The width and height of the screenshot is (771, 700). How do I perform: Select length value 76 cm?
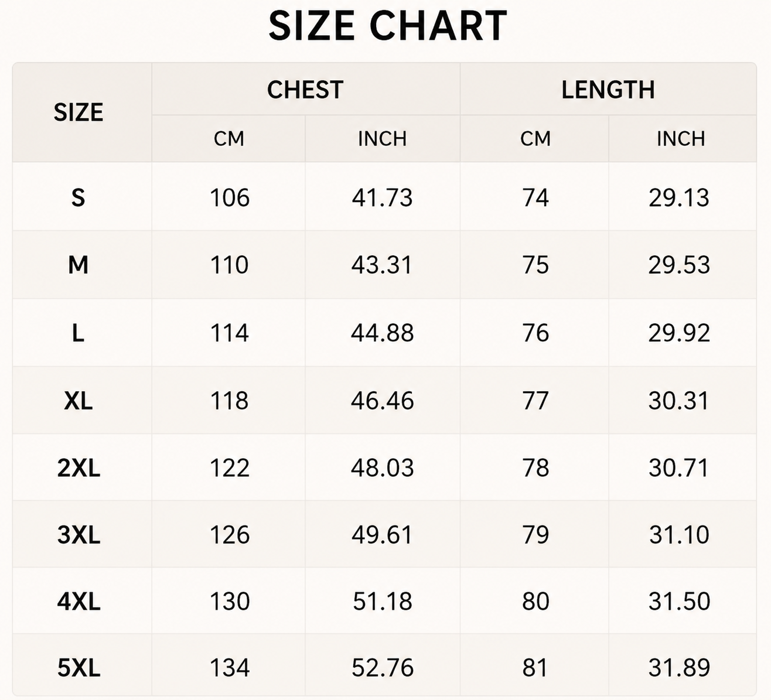[535, 333]
